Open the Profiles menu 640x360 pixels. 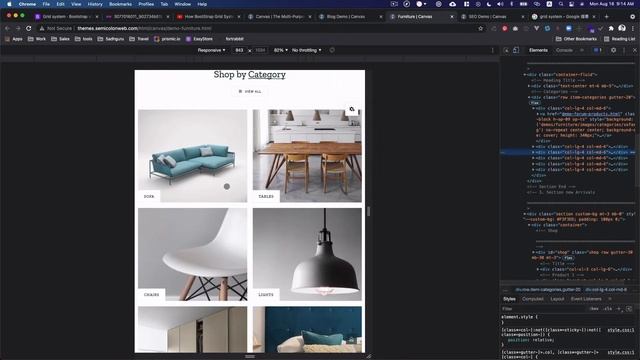point(146,4)
